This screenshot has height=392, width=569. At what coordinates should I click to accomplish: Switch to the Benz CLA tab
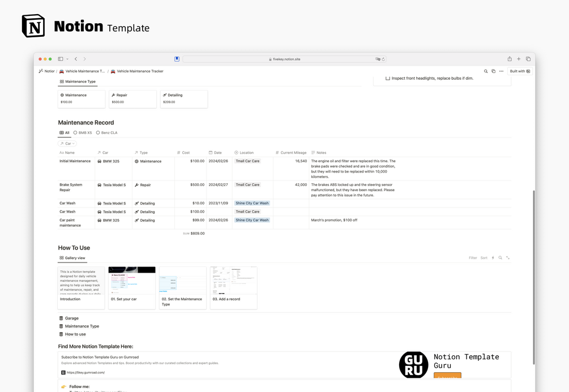point(106,133)
